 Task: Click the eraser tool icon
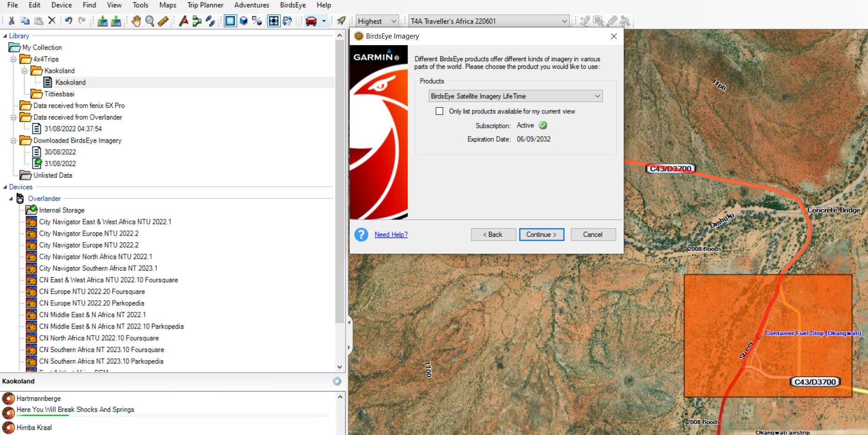pos(612,21)
